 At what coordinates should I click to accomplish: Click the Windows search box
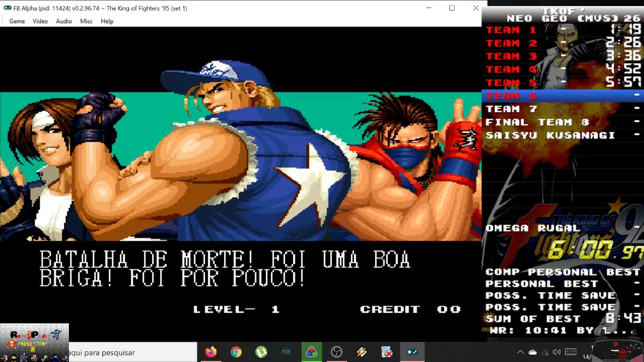(x=132, y=352)
